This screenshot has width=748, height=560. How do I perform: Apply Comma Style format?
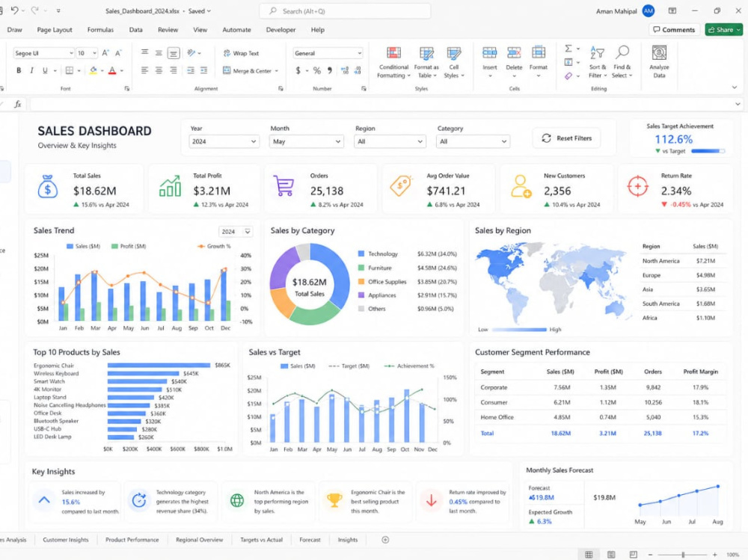click(330, 70)
